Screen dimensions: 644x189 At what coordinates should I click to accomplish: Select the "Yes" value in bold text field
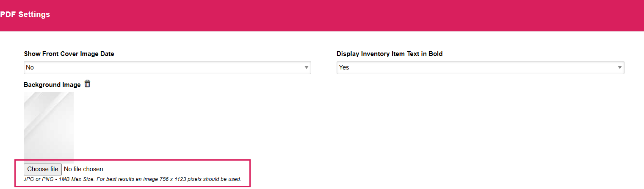point(344,67)
